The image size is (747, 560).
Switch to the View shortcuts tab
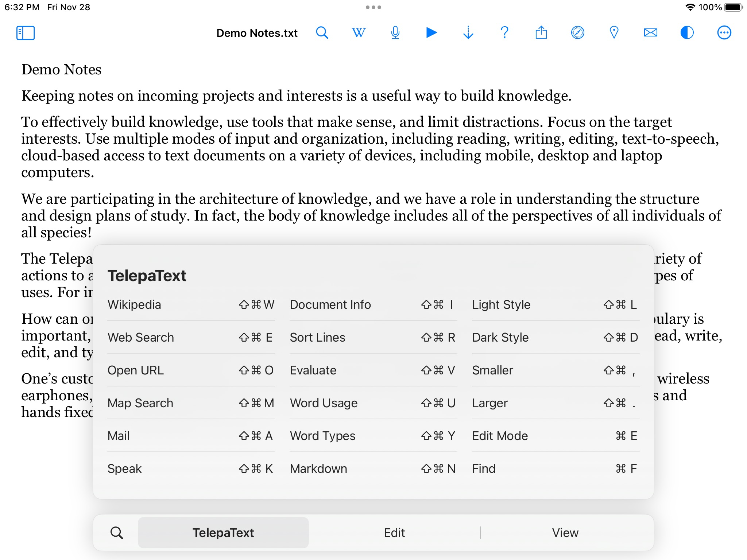(565, 533)
